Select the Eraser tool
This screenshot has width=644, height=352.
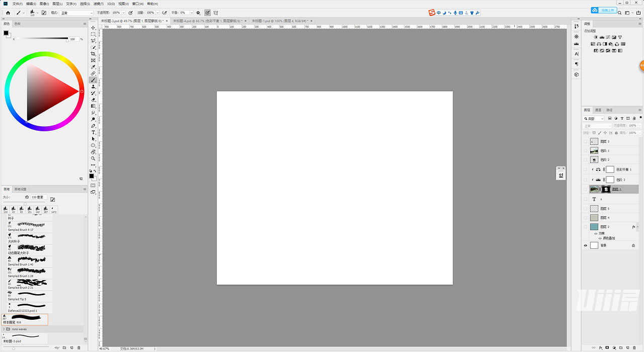pyautogui.click(x=93, y=100)
